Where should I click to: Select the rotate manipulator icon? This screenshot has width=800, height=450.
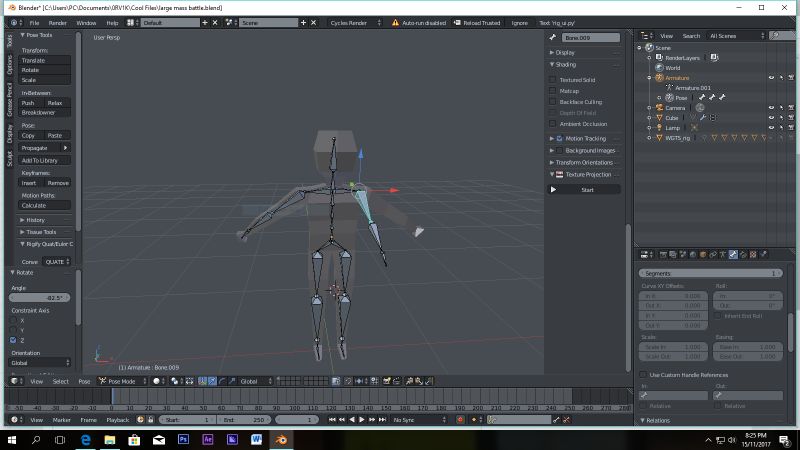point(222,381)
